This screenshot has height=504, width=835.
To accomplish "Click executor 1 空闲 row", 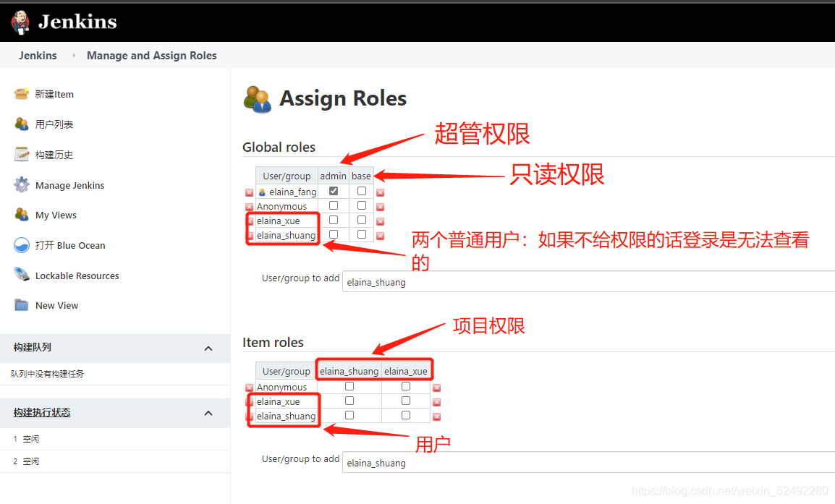I will 114,439.
